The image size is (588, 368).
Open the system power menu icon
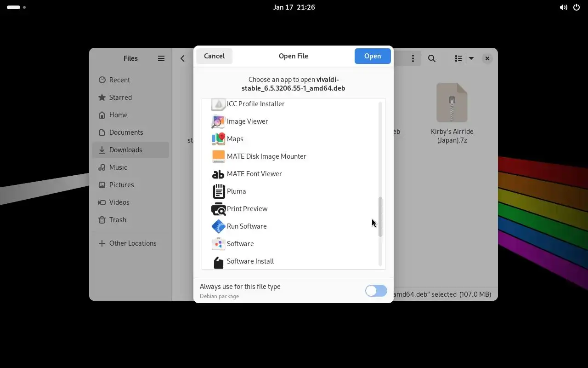(577, 7)
